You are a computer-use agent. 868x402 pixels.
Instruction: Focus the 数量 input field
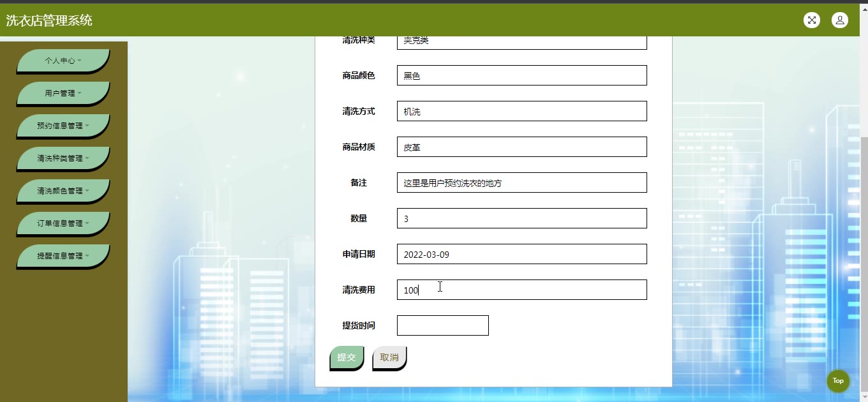tap(522, 218)
